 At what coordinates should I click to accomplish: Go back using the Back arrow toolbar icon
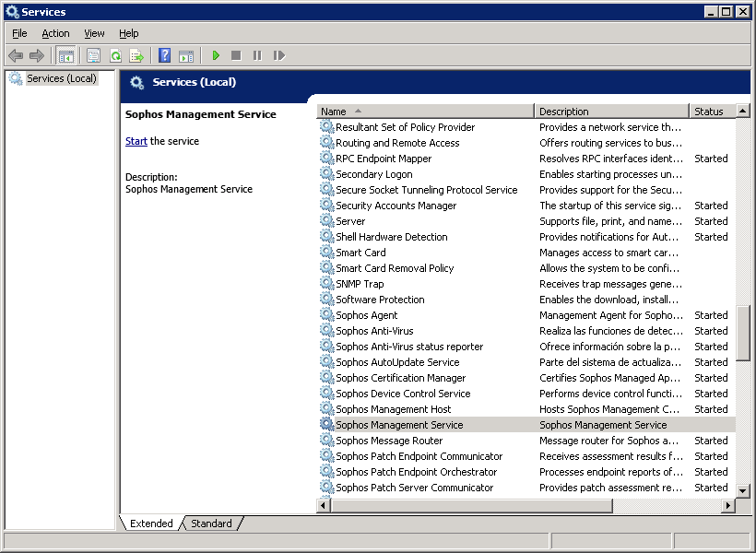coord(16,56)
